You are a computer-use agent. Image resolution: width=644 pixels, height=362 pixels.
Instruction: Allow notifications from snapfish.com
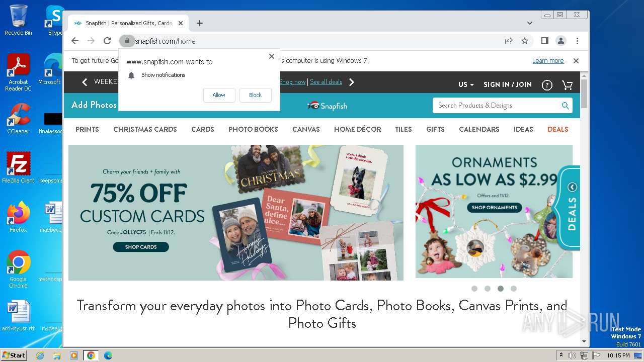point(219,95)
